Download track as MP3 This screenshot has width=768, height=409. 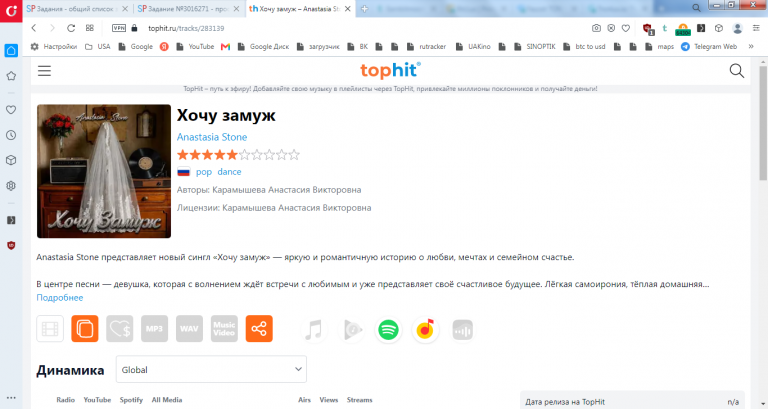154,329
